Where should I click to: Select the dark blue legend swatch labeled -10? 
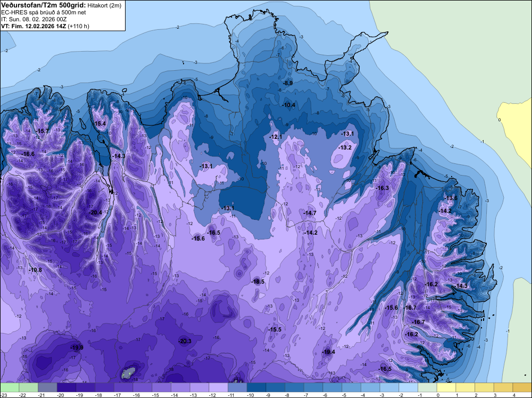256,387
